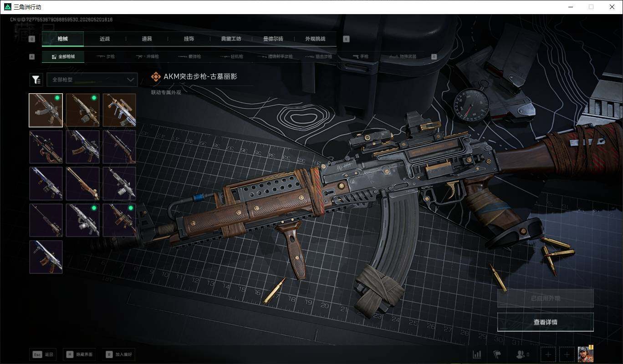The image size is (623, 364).
Task: Open 查看详情 for the skin
Action: [546, 322]
